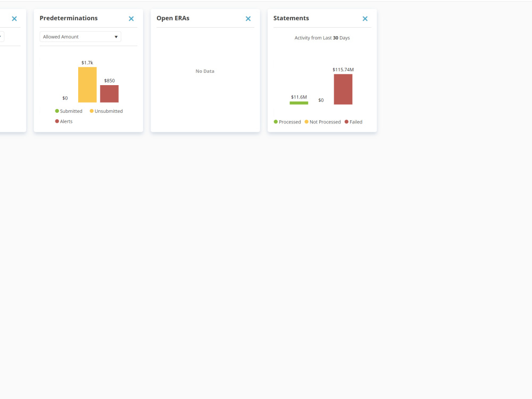This screenshot has height=399, width=532.
Task: Toggle the Submitted legend item
Action: click(69, 111)
